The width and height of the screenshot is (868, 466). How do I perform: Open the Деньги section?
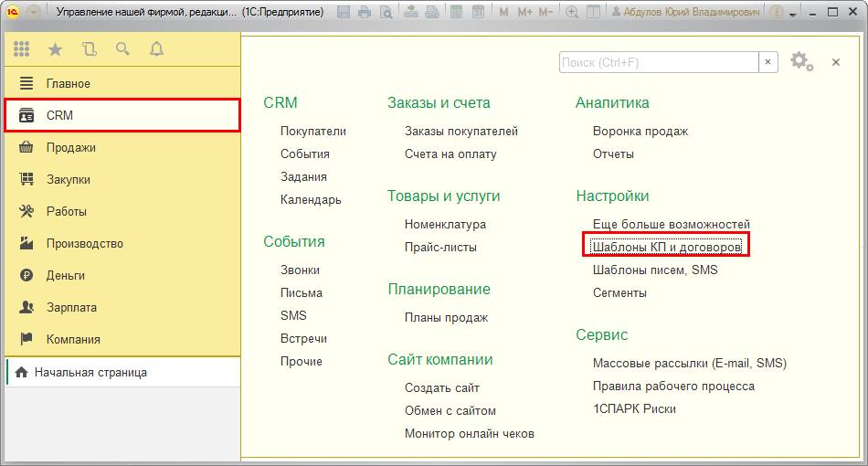[x=122, y=275]
